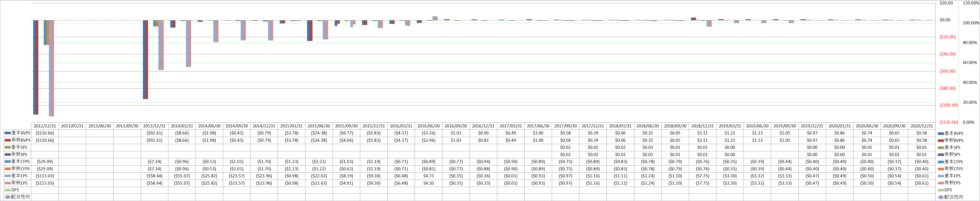
Task: Click the DPS entry in the chart legend
Action: pyautogui.click(x=945, y=190)
